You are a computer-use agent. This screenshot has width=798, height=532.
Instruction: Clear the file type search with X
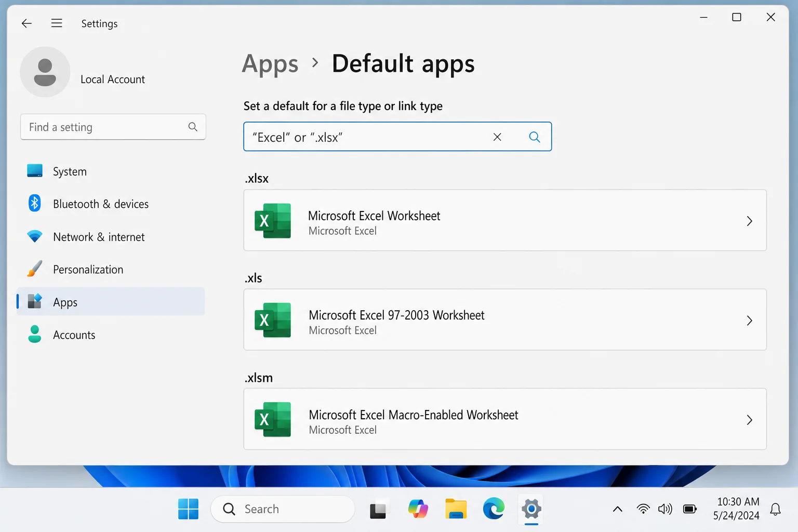click(x=497, y=137)
